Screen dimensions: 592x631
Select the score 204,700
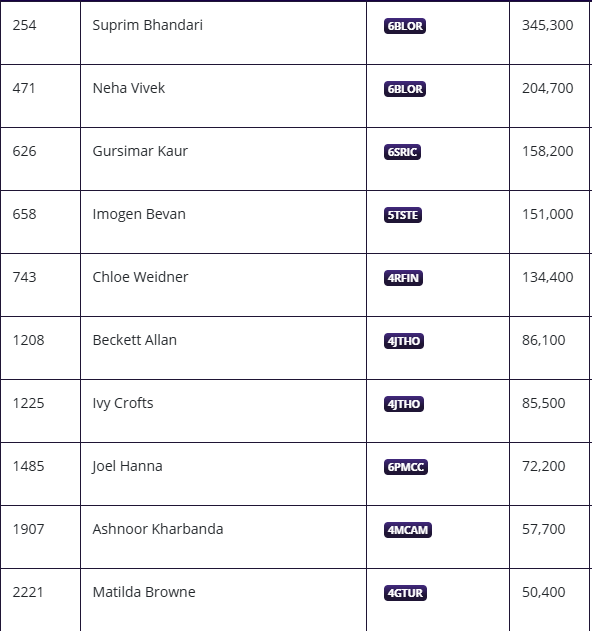pos(547,88)
